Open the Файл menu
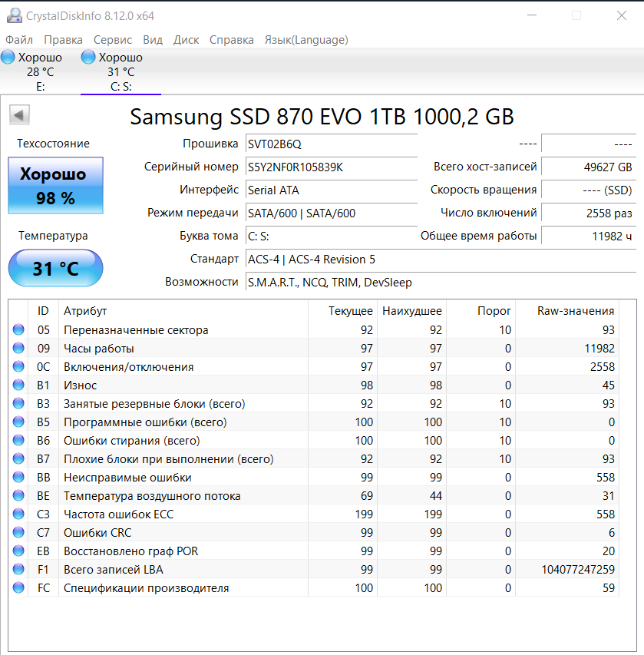 click(x=19, y=40)
